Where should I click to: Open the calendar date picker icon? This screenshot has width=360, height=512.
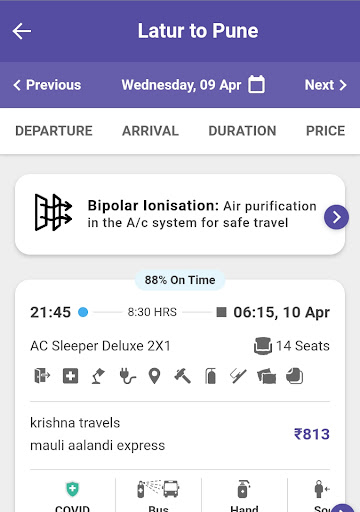(x=256, y=84)
